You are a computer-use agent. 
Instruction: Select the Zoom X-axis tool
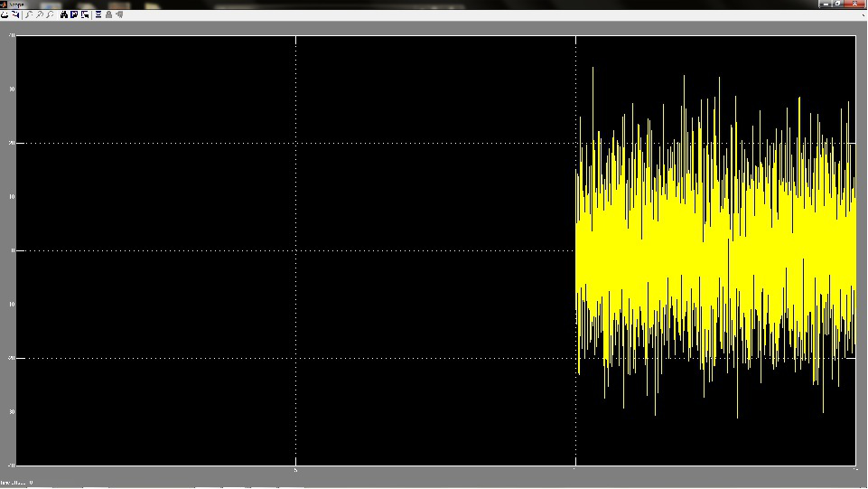(x=40, y=14)
